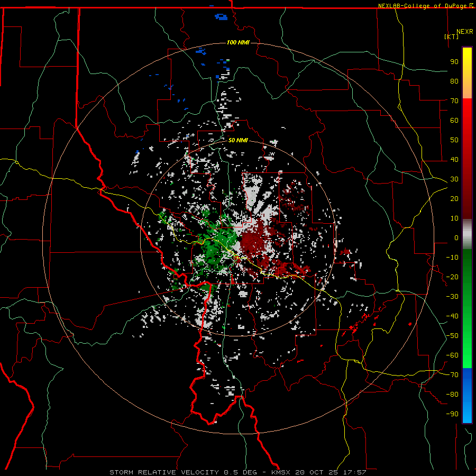Viewport: 476px width, 476px height.
Task: Click the Storm Relative Velocity caption at the bottom
Action: tap(237, 472)
